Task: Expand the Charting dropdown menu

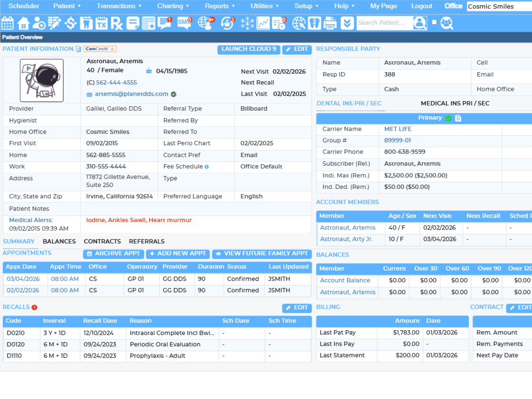Action: point(173,6)
